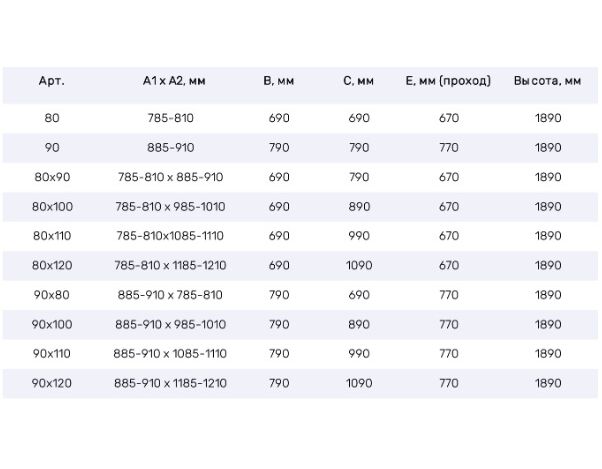The width and height of the screenshot is (602, 469).
Task: Click 785-810 x 1185-1210 dimensions cell
Action: tap(170, 265)
